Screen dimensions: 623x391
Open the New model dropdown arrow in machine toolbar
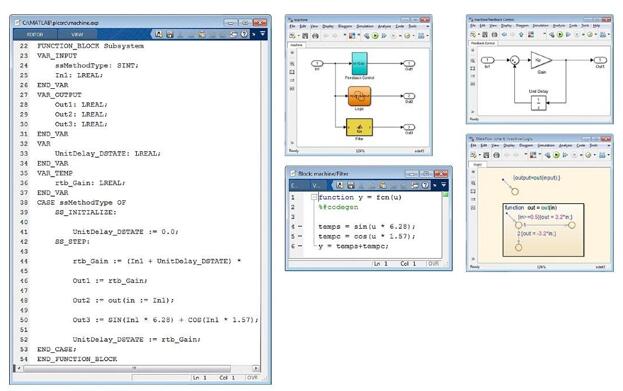[299, 36]
